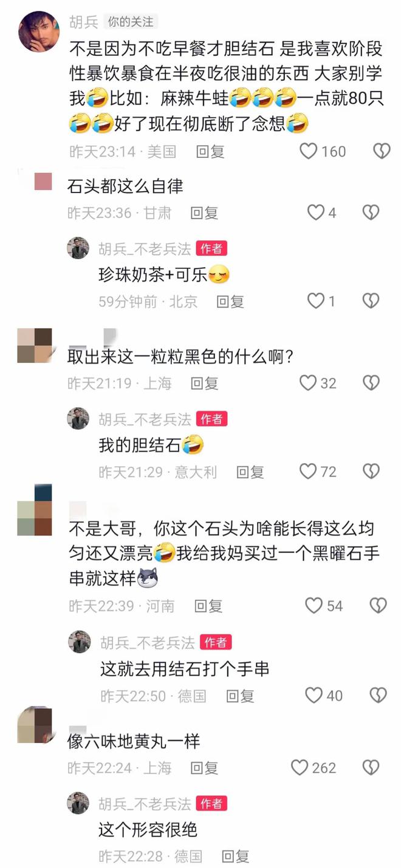Tap author avatar beside 这就去用结石打个手串
This screenshot has height=868, width=401.
79,642
